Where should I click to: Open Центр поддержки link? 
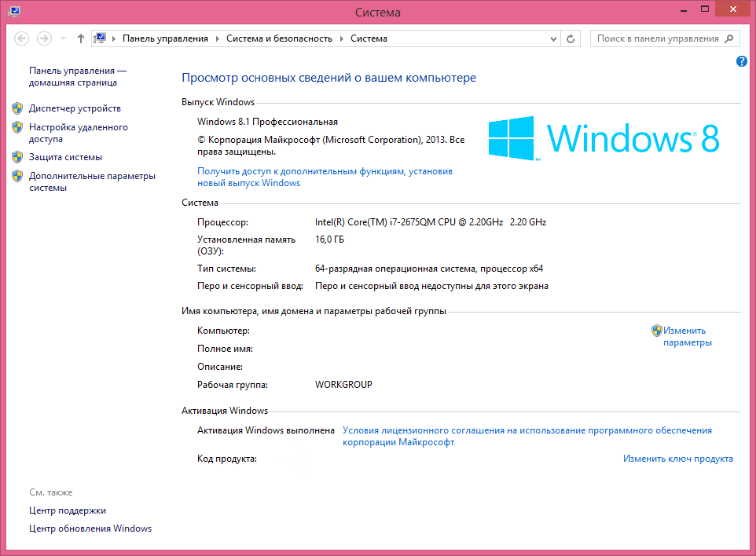[68, 510]
